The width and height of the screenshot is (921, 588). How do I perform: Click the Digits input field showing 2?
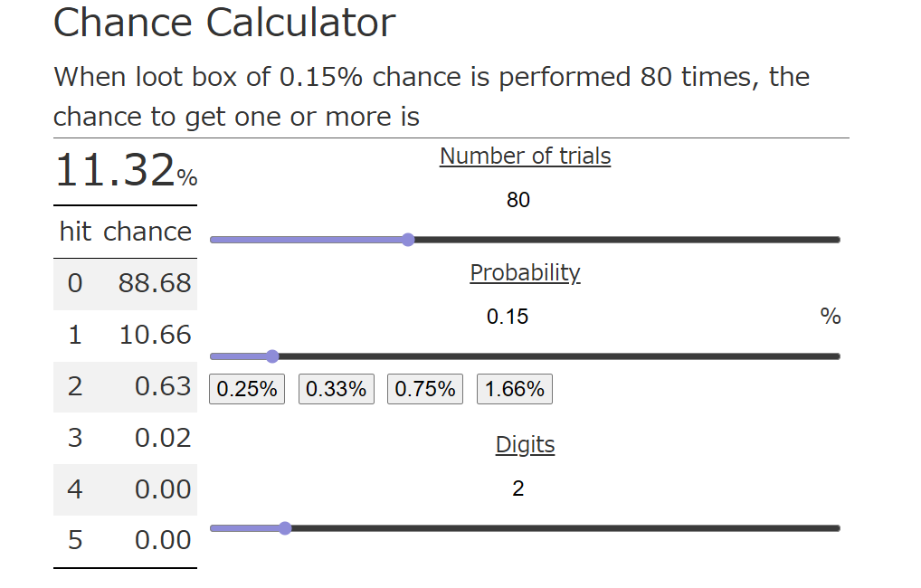[518, 489]
